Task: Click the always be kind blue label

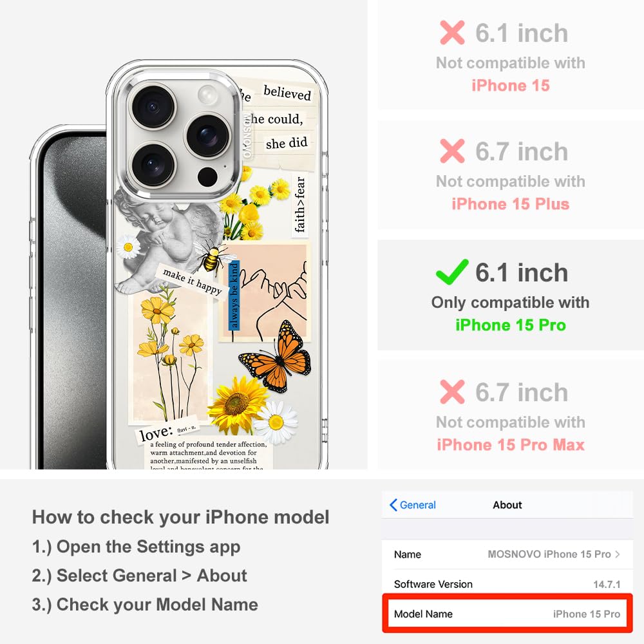Action: 234,295
